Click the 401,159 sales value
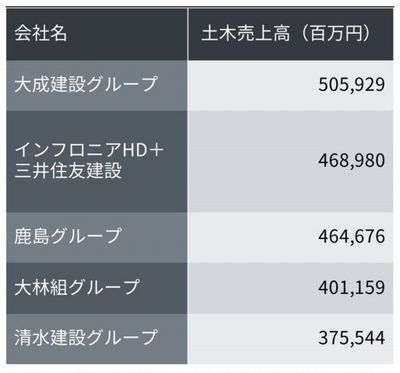Viewport: 400px width, 373px height. tap(352, 288)
